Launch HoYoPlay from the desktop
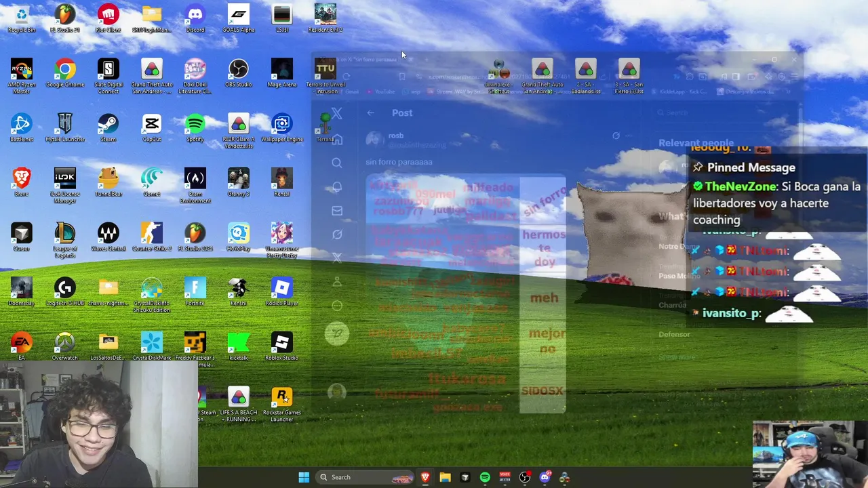868x488 pixels. click(239, 238)
